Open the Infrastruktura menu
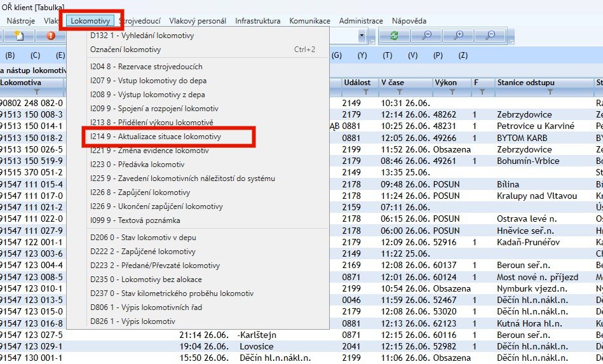Viewport: 603px width, 364px height. coord(257,21)
